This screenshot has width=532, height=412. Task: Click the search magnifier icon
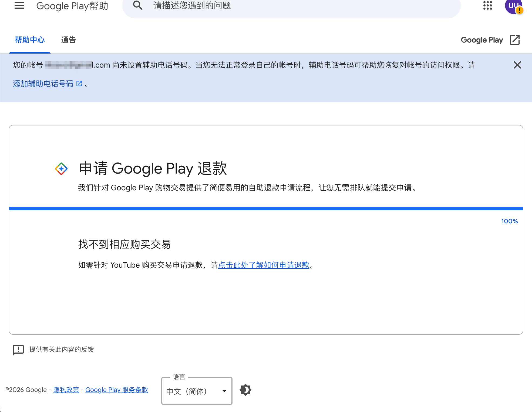(138, 5)
